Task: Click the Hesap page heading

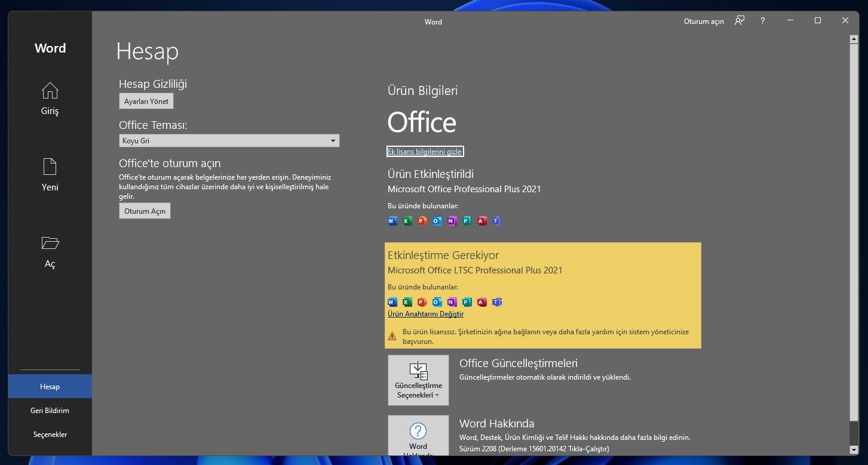Action: [148, 51]
